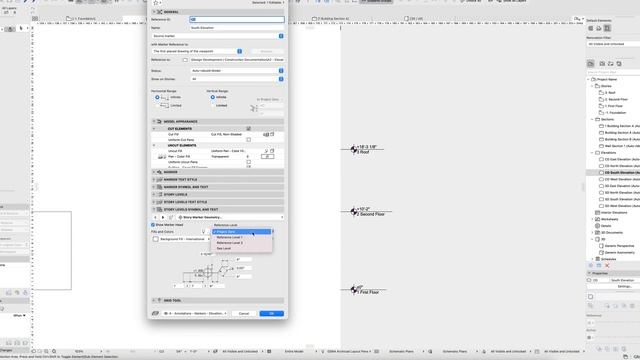Click the Pen-Color Fill pen swatch box
This screenshot has width=640, height=360.
pos(267,156)
